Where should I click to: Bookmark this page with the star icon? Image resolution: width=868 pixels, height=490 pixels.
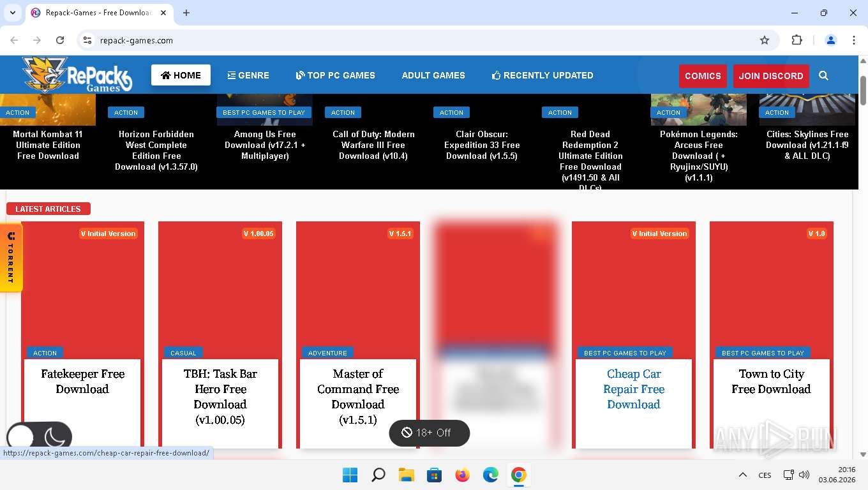[765, 40]
